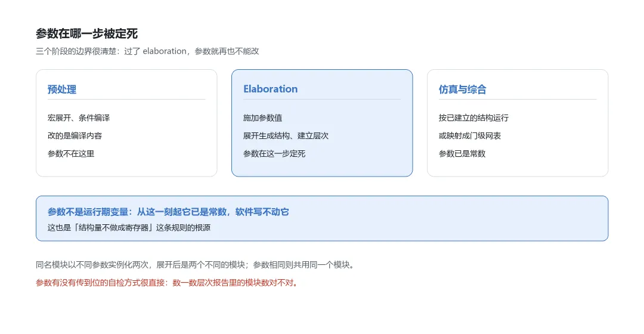Click the Elaboration card heading

click(x=270, y=89)
